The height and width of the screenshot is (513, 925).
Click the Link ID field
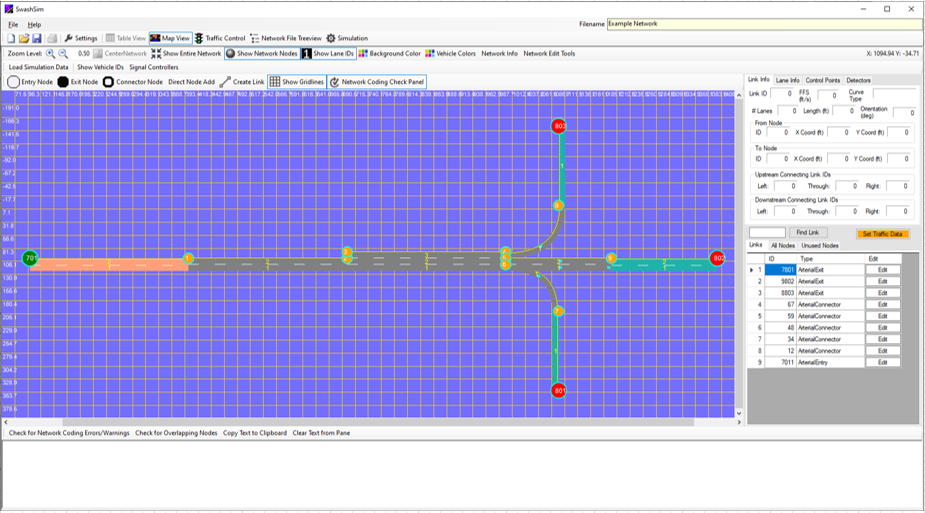[782, 94]
